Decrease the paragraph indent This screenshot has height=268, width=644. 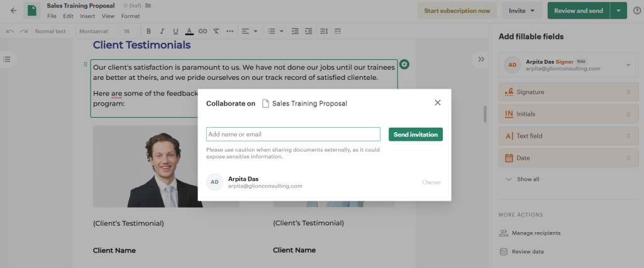pos(295,31)
